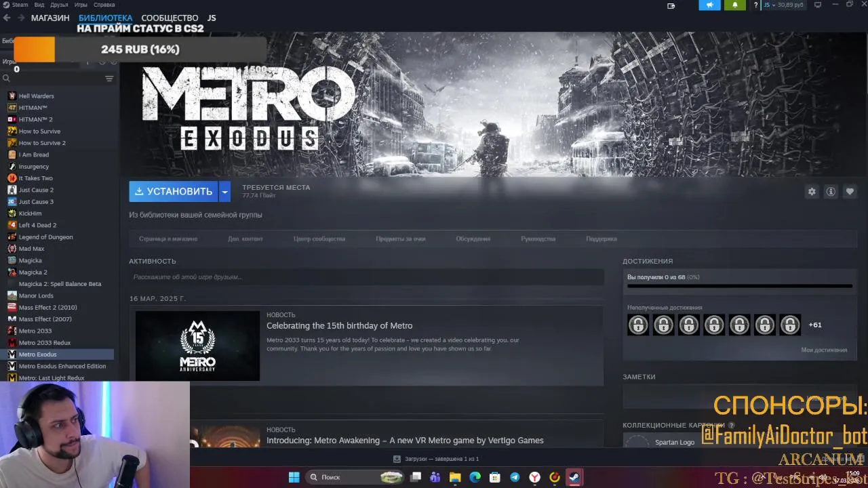Viewport: 868px width, 488px height.
Task: Open the Поддержка link
Action: coord(601,239)
